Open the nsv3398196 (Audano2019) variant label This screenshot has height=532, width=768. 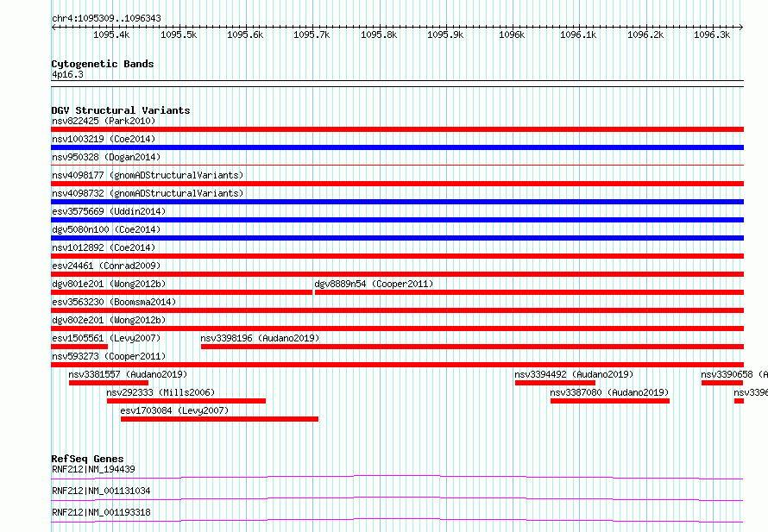pos(260,338)
